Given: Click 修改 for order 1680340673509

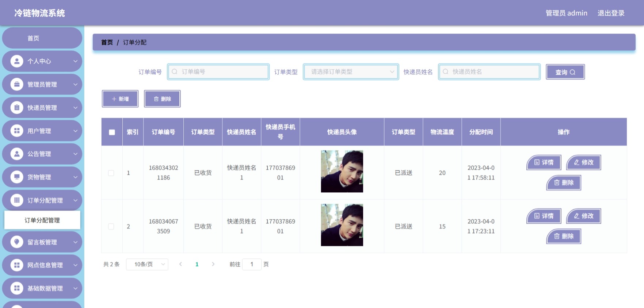Looking at the screenshot, I should point(584,216).
